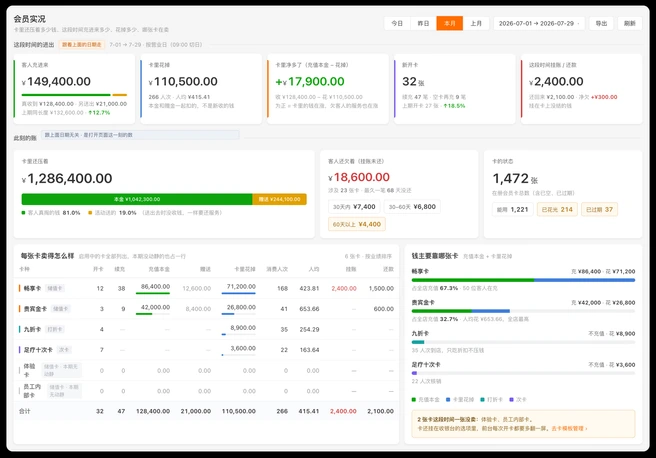Click the 已花光 214 card status chip

point(557,209)
